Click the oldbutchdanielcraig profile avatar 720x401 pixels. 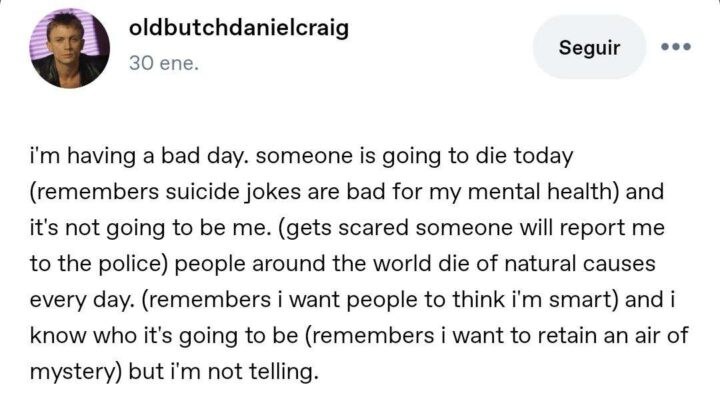71,47
